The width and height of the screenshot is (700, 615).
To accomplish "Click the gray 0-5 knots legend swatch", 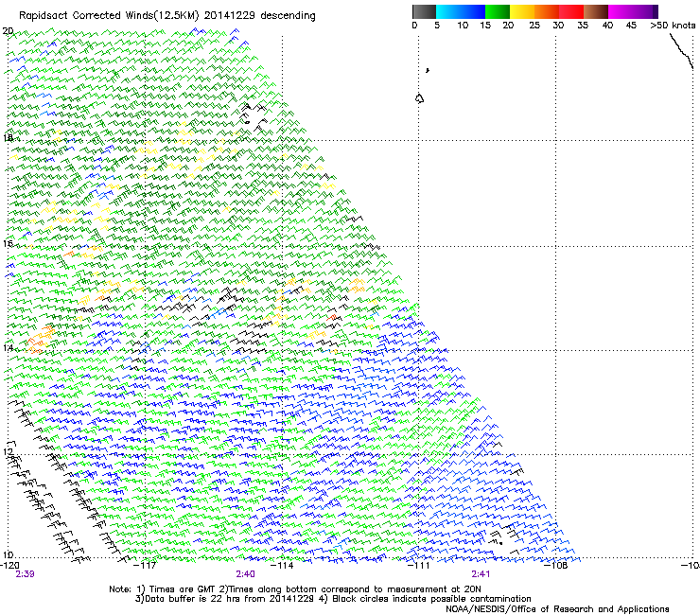I will click(x=424, y=11).
